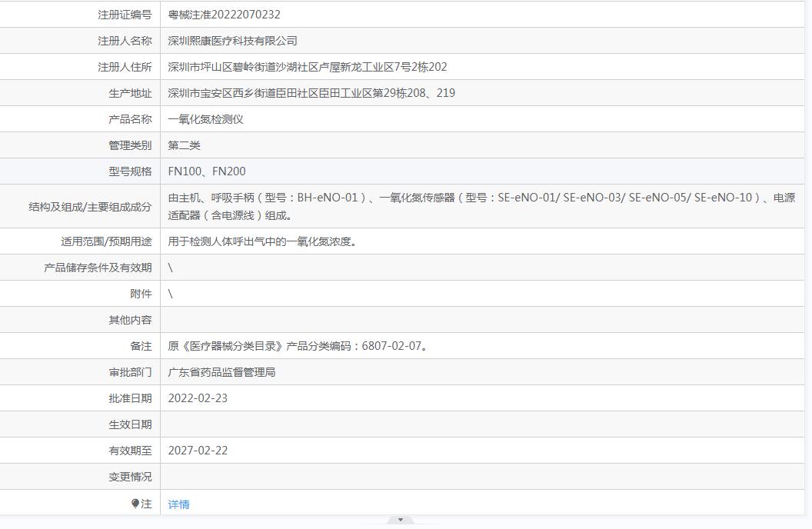Image resolution: width=812 pixels, height=529 pixels.
Task: Click the 生产地址 label
Action: 130,93
